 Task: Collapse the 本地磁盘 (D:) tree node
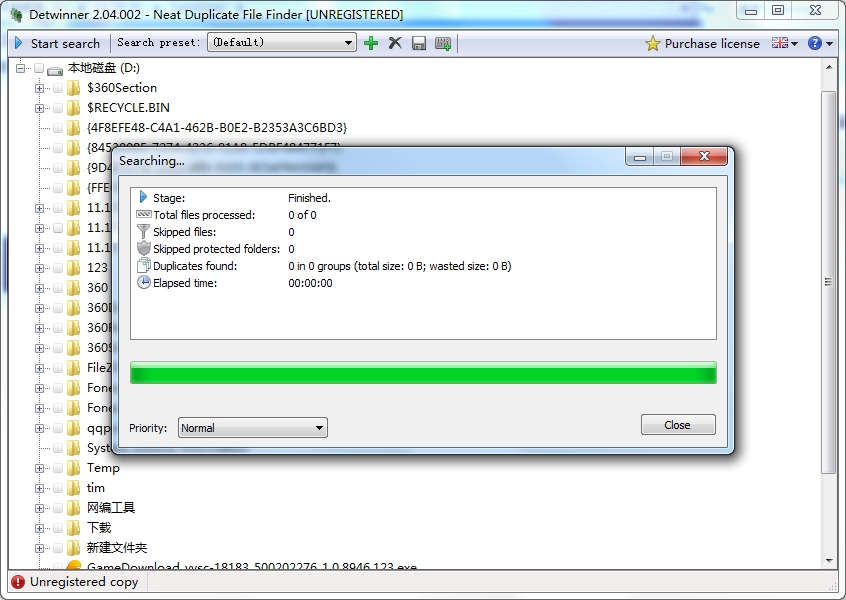click(x=21, y=68)
